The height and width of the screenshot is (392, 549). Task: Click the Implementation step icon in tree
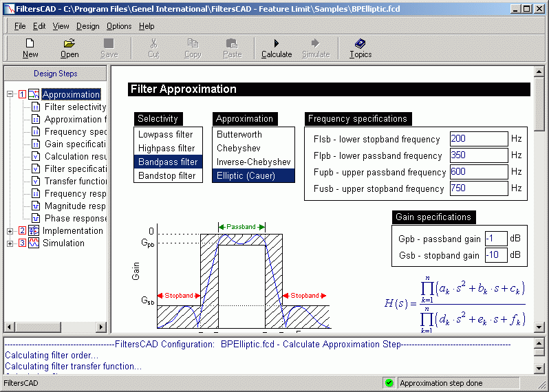34,230
